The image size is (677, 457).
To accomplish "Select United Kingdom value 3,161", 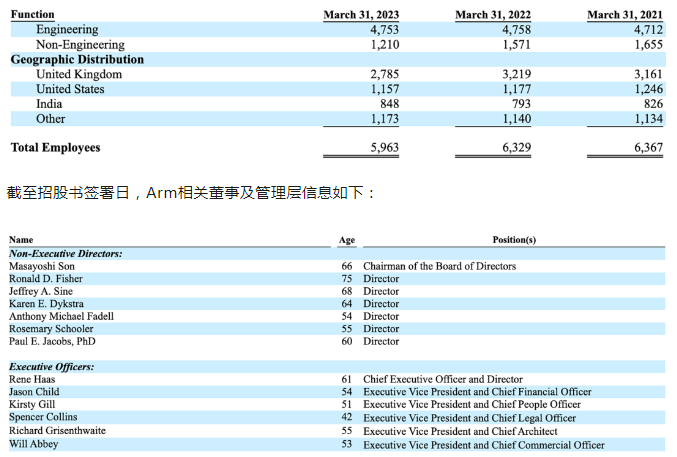I will point(648,74).
